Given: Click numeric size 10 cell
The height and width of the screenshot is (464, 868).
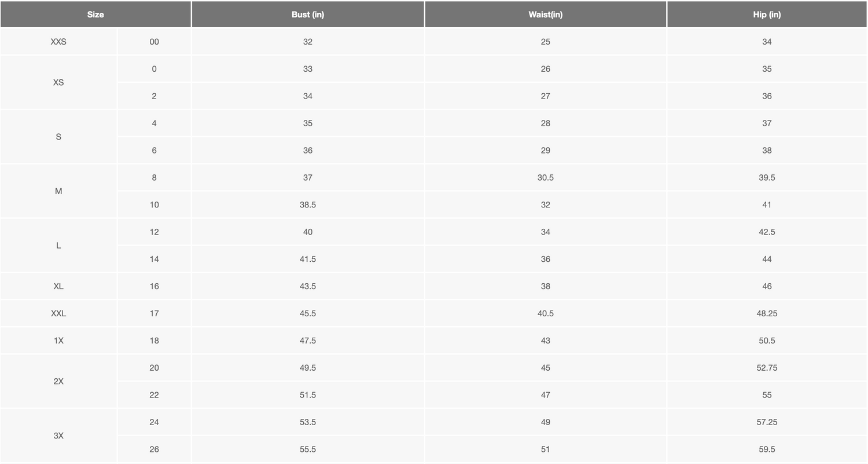Looking at the screenshot, I should point(154,204).
